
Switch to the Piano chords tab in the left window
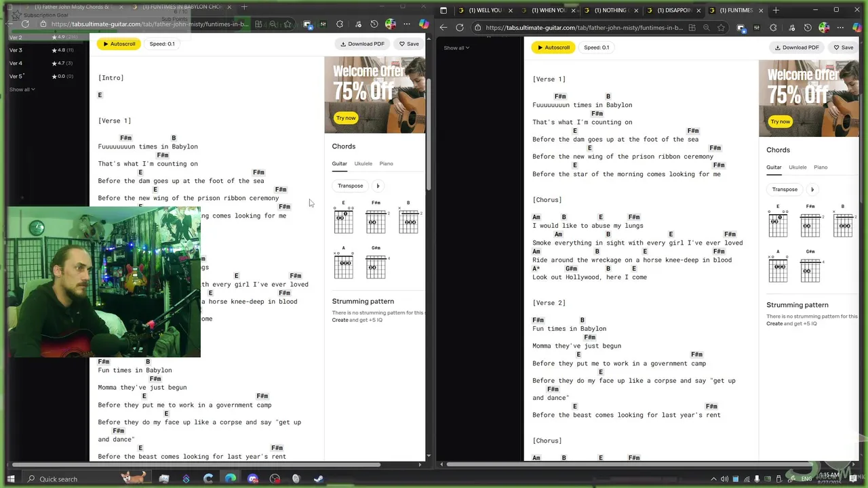[386, 163]
